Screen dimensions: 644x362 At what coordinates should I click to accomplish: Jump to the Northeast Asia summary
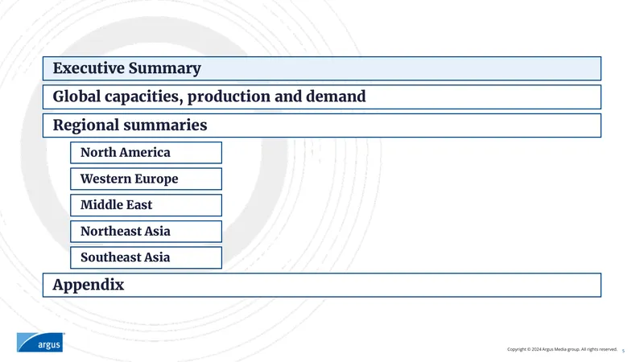click(x=146, y=232)
